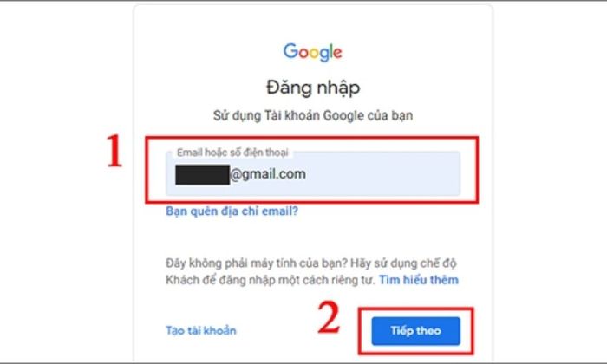
Task: Open the Tìm hiểu thêm link
Action: point(419,280)
